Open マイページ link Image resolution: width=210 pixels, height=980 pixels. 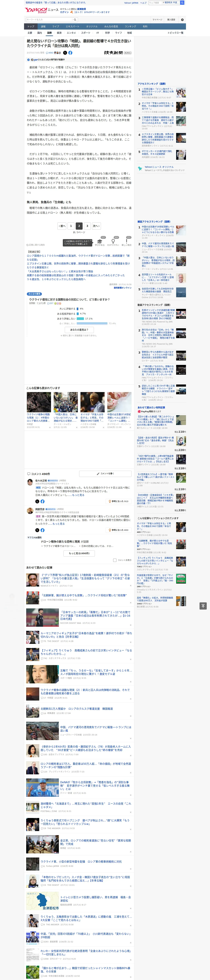(157, 20)
